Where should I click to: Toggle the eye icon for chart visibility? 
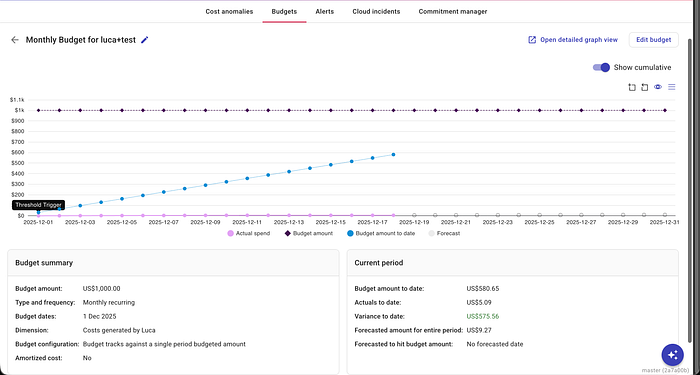point(658,87)
